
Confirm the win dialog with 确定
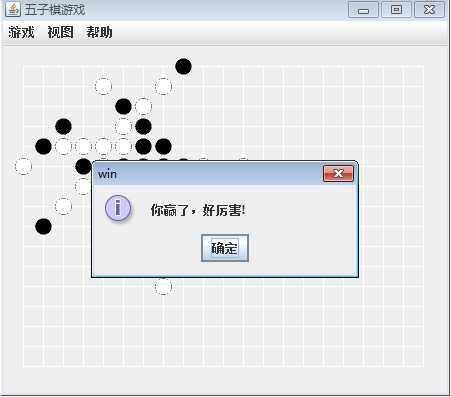[x=225, y=248]
